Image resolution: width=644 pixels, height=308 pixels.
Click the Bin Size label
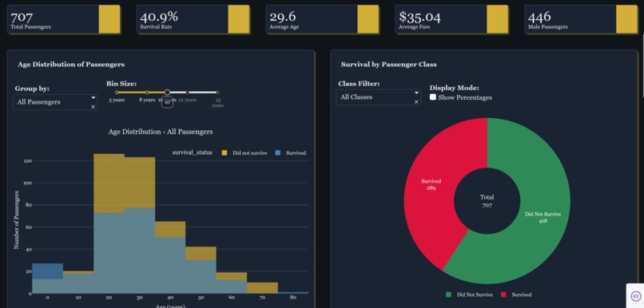tap(121, 84)
